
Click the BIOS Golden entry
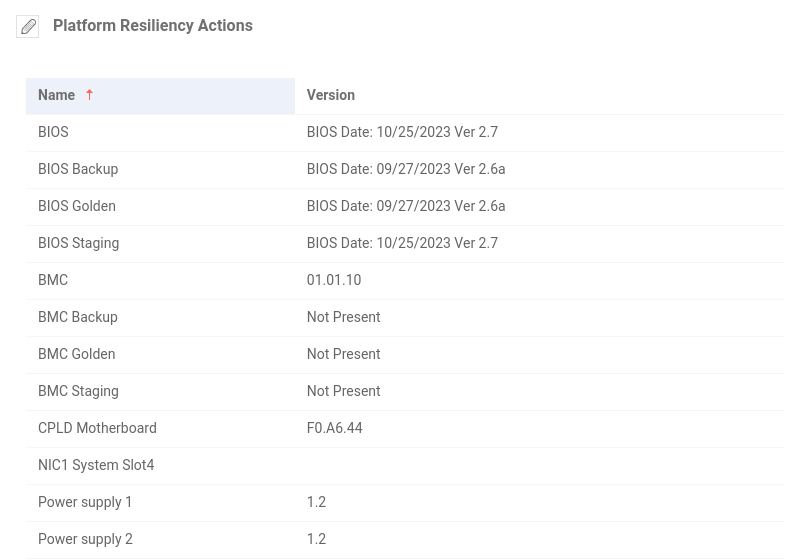(x=77, y=206)
